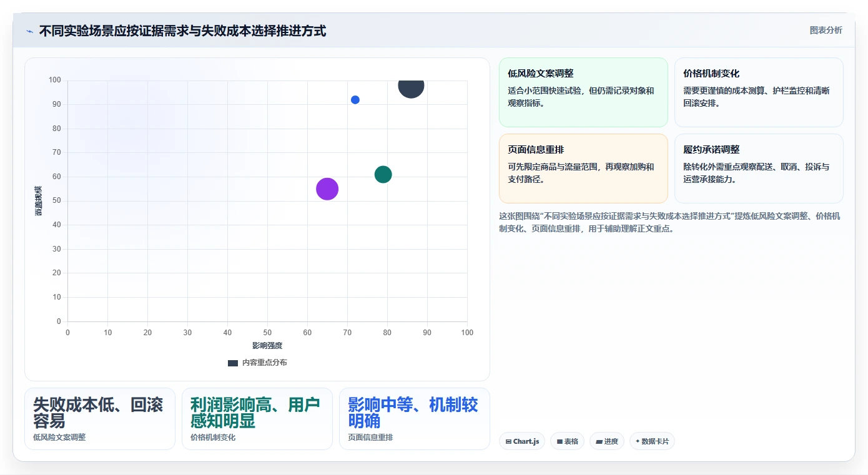Click the 内容重点分布 legend label
The image size is (868, 475).
point(265,363)
